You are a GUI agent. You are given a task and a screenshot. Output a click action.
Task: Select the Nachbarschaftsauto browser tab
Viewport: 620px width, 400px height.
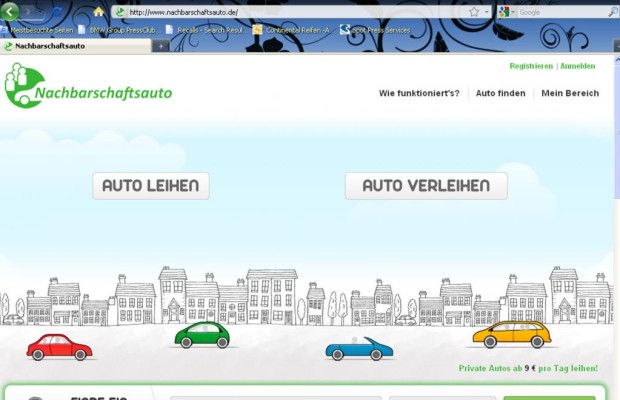(76, 46)
